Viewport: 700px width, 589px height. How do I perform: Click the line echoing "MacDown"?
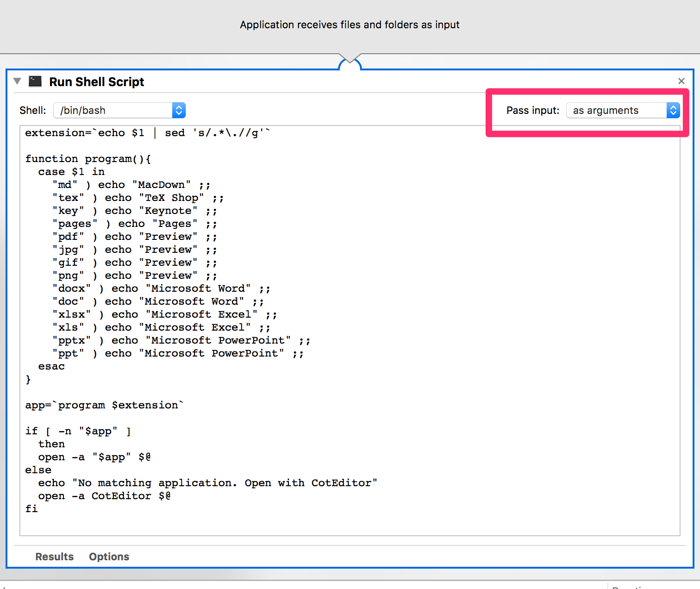coord(131,185)
